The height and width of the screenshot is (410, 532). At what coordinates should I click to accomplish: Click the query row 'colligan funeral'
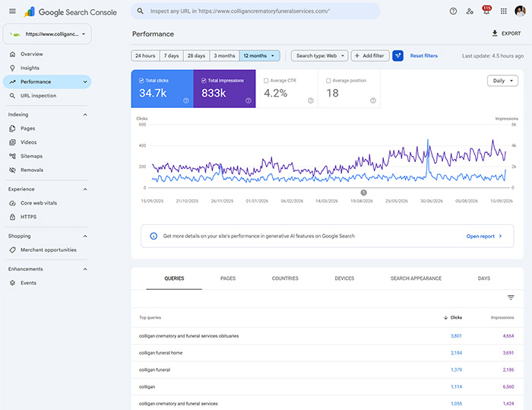click(x=327, y=370)
